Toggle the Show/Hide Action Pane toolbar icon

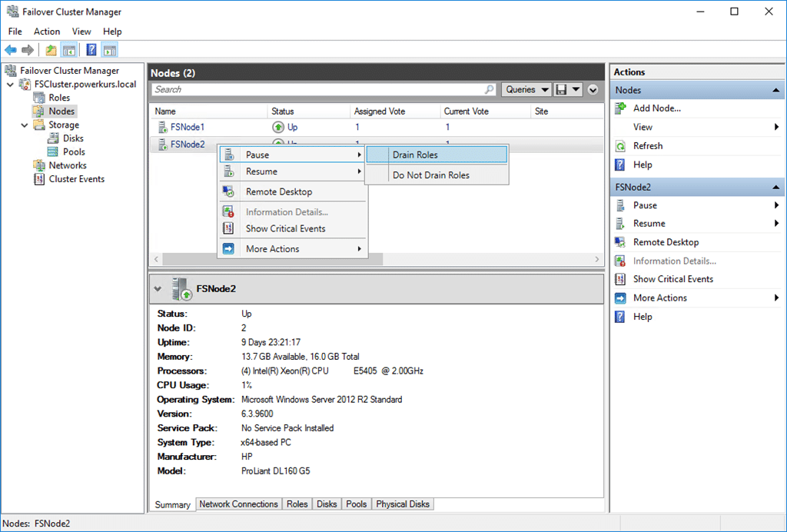pyautogui.click(x=109, y=50)
